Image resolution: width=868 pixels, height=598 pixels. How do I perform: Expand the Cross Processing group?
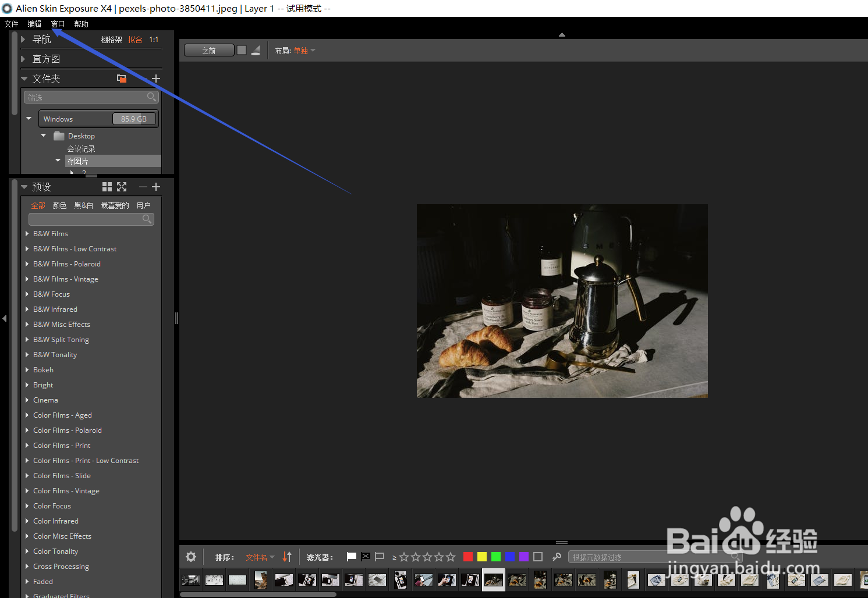pos(27,566)
